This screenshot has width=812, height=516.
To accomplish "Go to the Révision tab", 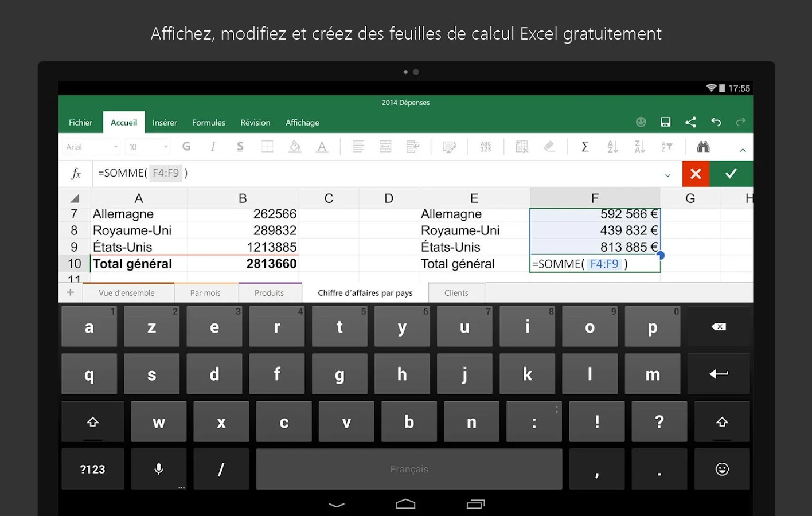I will [x=255, y=123].
